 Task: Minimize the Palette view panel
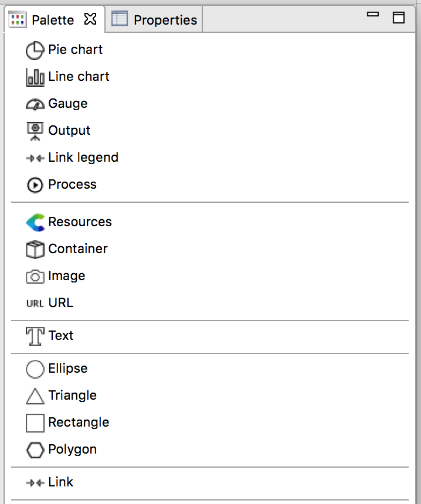pyautogui.click(x=372, y=14)
